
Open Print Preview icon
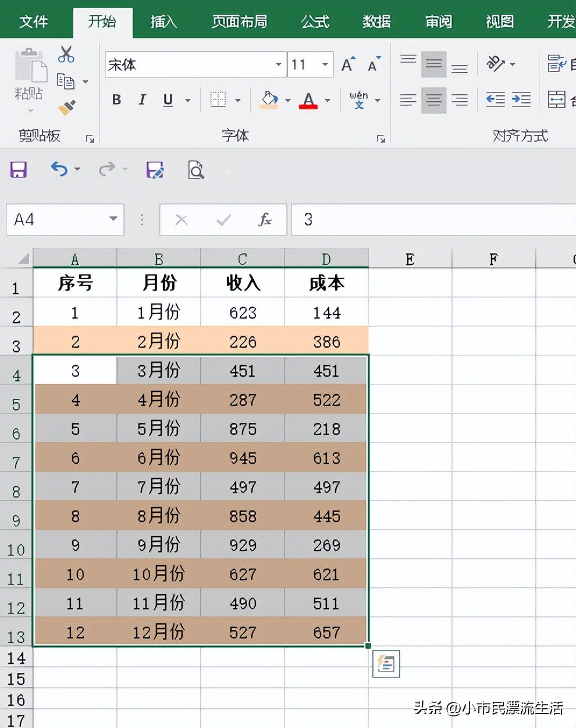point(196,170)
